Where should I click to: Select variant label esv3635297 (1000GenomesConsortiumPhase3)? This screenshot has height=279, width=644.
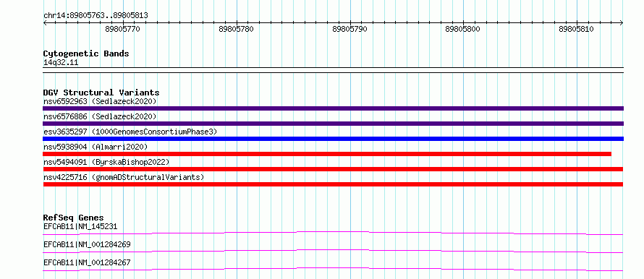[130, 132]
